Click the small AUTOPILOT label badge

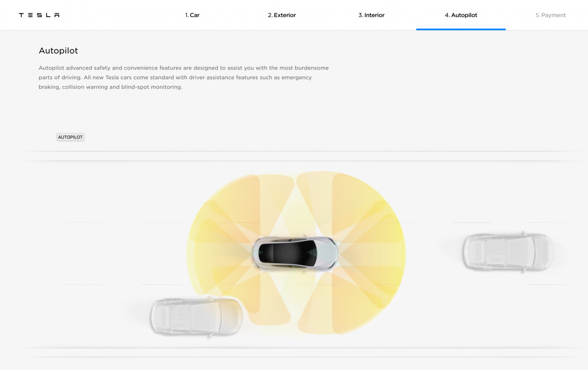coord(71,137)
